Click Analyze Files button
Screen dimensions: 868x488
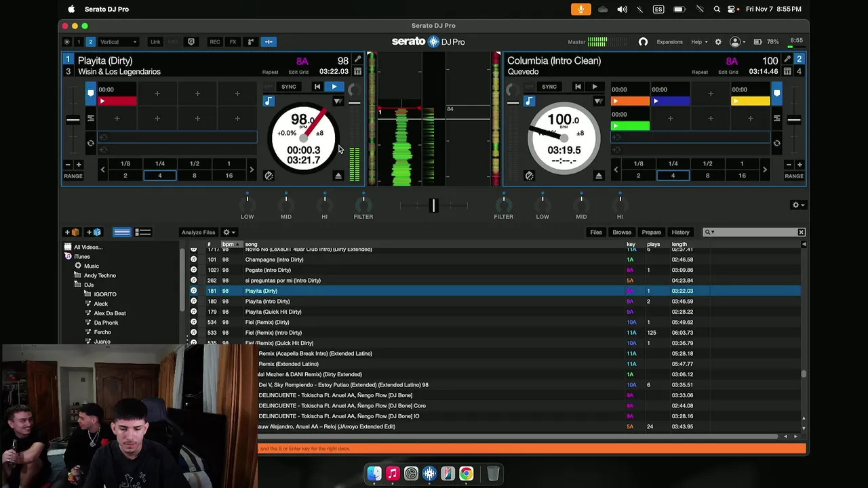pos(199,232)
